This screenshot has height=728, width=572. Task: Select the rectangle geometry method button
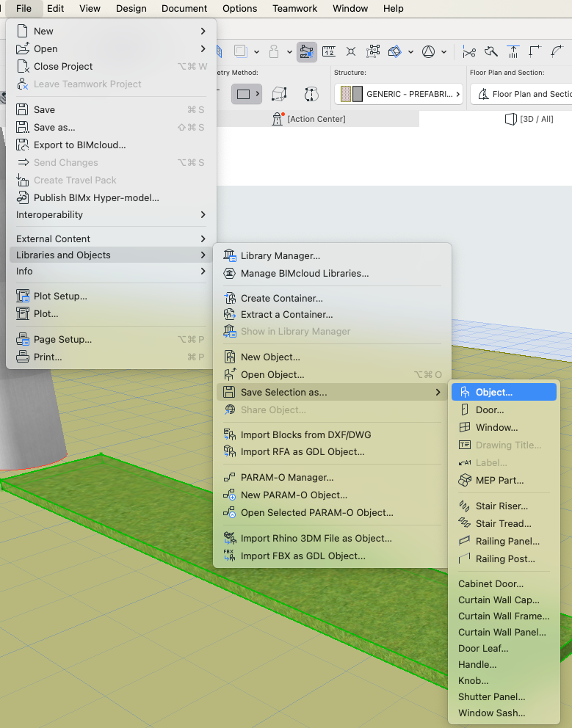247,94
